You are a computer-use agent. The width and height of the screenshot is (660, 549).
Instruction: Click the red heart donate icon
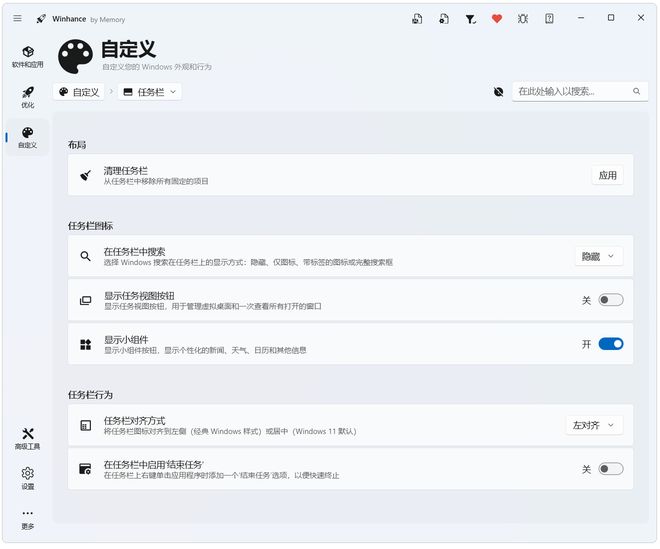pos(497,19)
